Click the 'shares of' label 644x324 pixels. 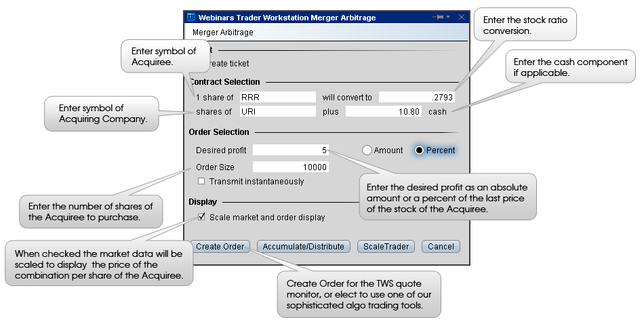pyautogui.click(x=214, y=112)
